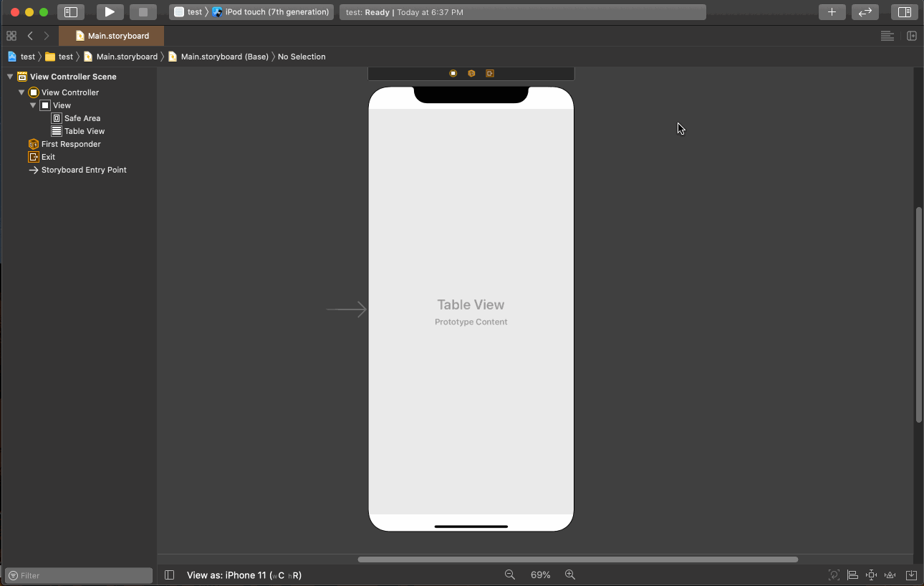The width and height of the screenshot is (924, 586).
Task: Stop the running scheme
Action: 143,12
